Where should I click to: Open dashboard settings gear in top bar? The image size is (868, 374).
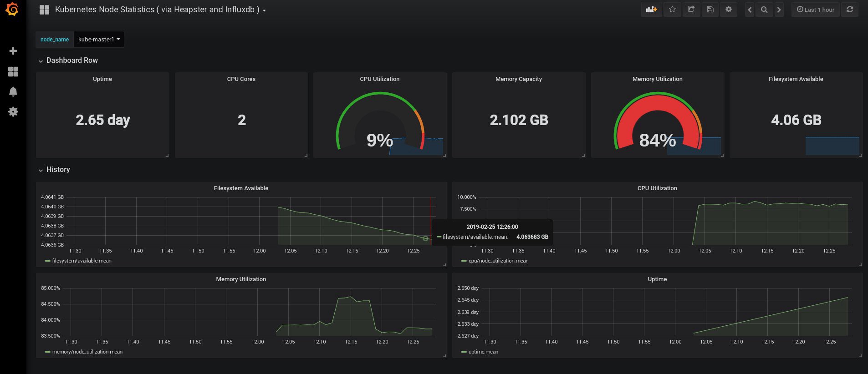pos(729,10)
